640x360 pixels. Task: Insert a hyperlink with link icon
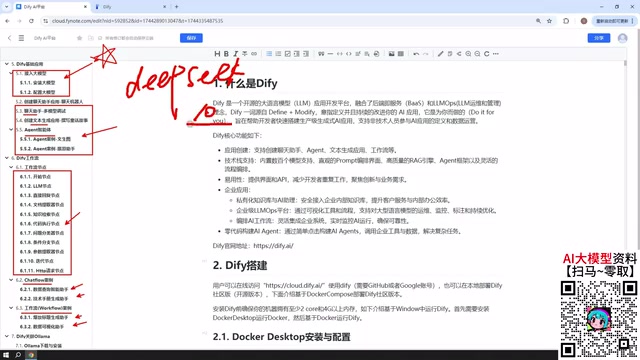coord(254,54)
